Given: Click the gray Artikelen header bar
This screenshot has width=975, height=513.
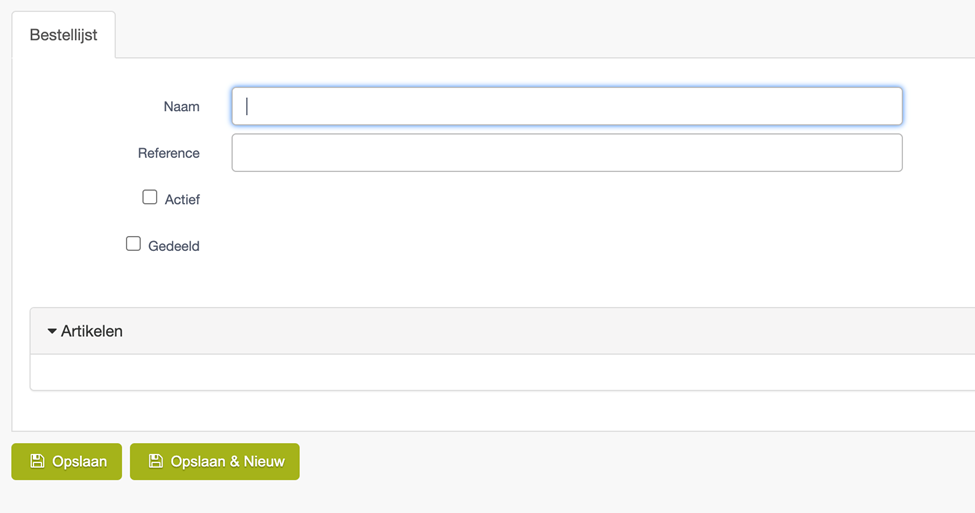Looking at the screenshot, I should pos(502,331).
